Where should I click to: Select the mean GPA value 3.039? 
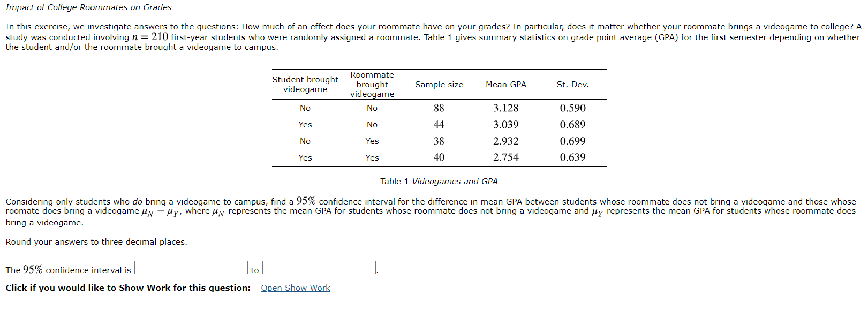tap(506, 125)
